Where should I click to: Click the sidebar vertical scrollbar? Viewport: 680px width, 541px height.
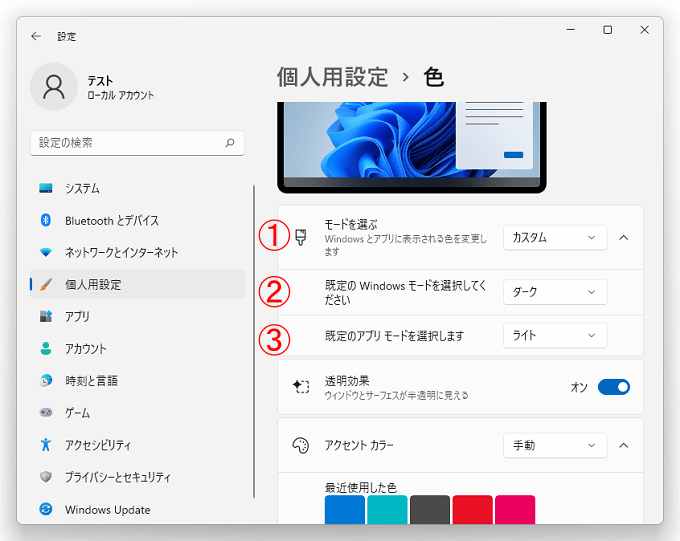tap(254, 341)
